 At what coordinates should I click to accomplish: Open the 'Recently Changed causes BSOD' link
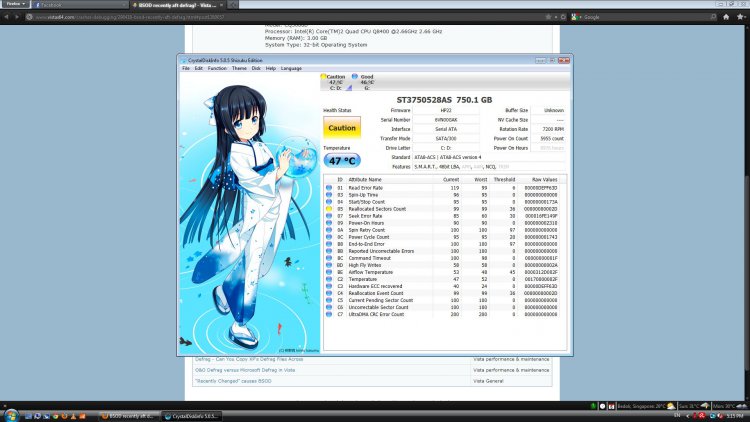[x=233, y=381]
